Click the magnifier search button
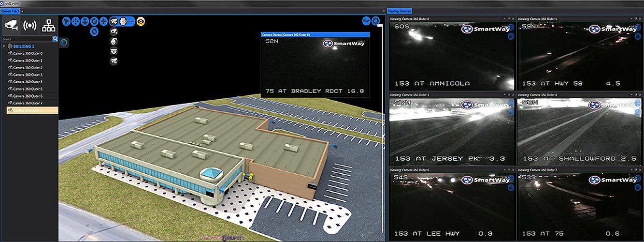The width and height of the screenshot is (644, 242). (x=56, y=39)
